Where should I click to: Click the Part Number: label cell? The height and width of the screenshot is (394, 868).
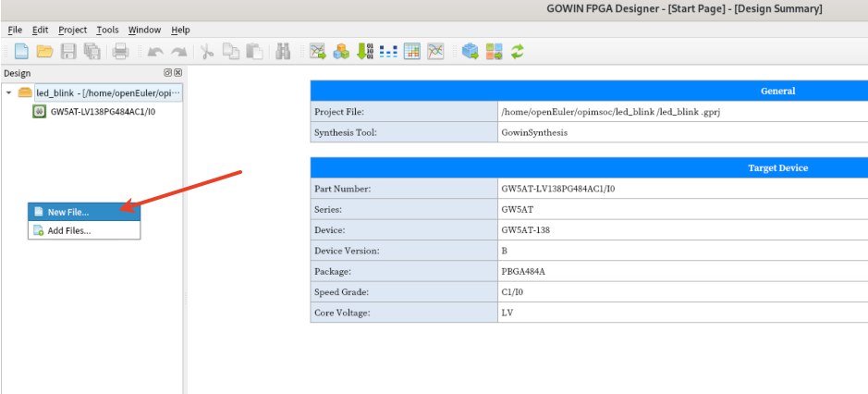click(x=404, y=189)
